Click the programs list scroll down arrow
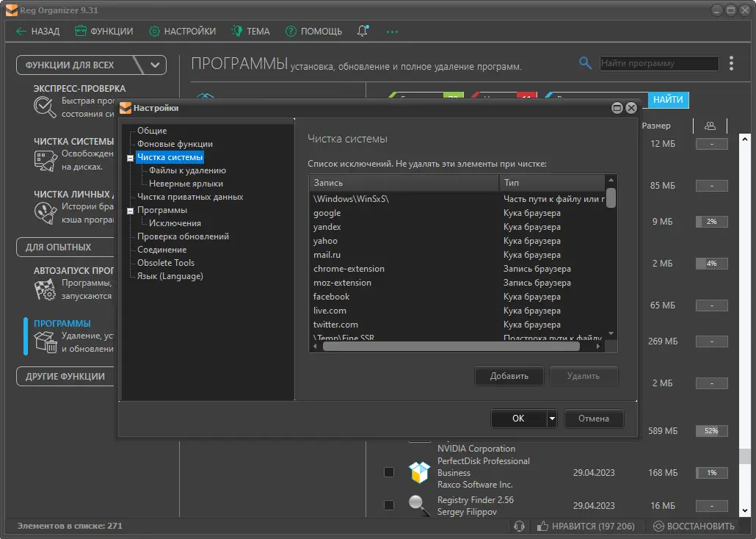Image resolution: width=756 pixels, height=539 pixels. coord(745,510)
